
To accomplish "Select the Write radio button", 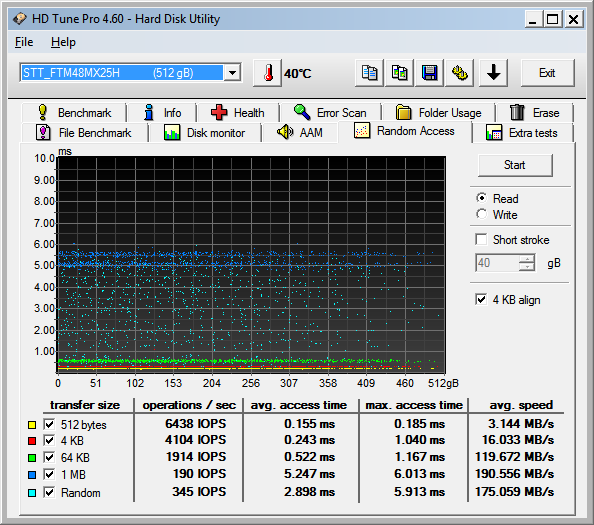I will click(481, 214).
